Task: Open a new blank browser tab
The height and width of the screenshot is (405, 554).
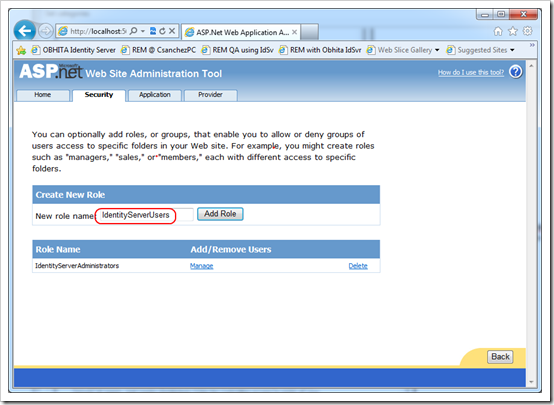Action: coord(310,32)
